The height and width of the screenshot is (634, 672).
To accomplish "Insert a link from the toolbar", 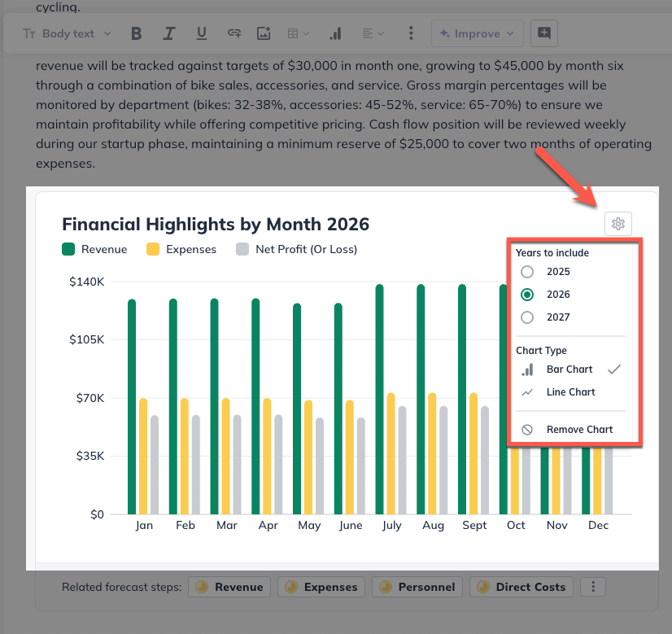I will tap(234, 33).
